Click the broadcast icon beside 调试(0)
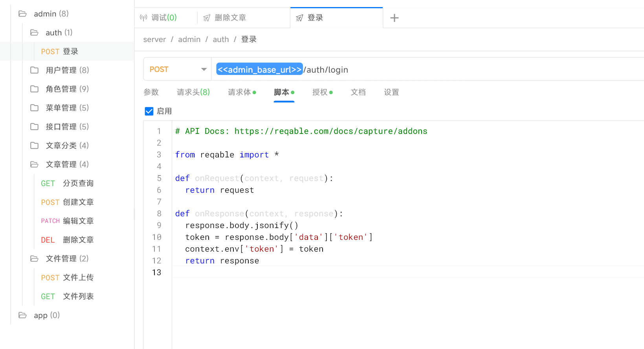Screen dimensions: 644x349 143,18
